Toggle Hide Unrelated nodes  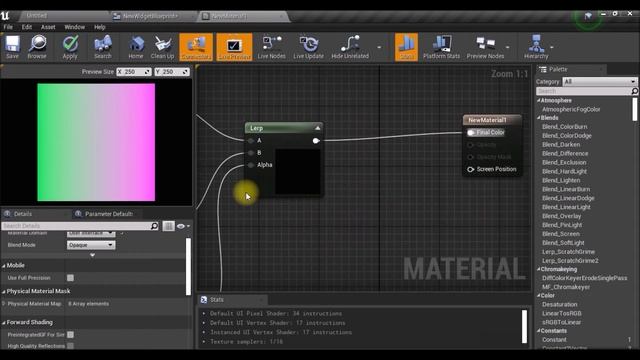tap(350, 47)
